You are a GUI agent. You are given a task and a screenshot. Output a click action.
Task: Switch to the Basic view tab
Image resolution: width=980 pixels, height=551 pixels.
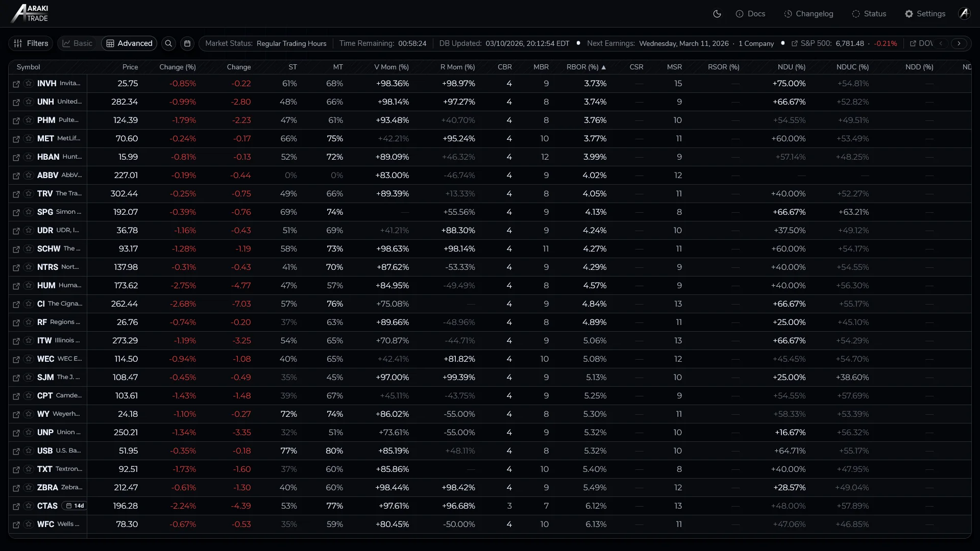(x=77, y=43)
